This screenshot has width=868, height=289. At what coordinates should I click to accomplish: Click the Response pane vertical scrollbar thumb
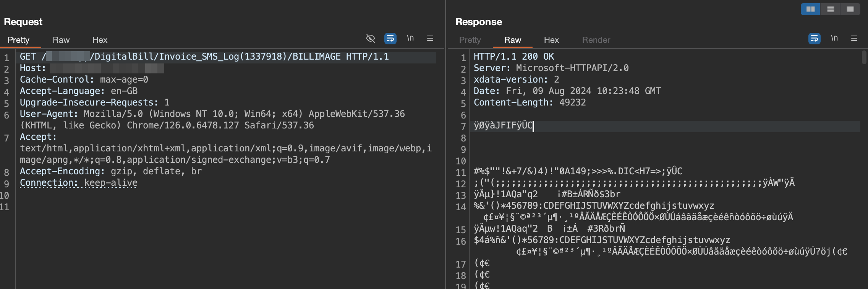point(864,57)
